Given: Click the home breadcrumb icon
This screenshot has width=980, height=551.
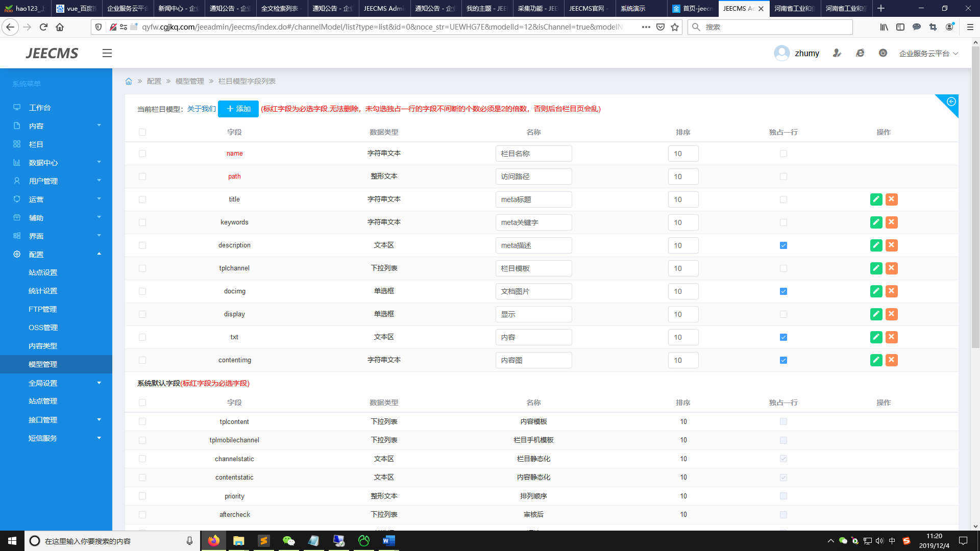Looking at the screenshot, I should coord(129,81).
